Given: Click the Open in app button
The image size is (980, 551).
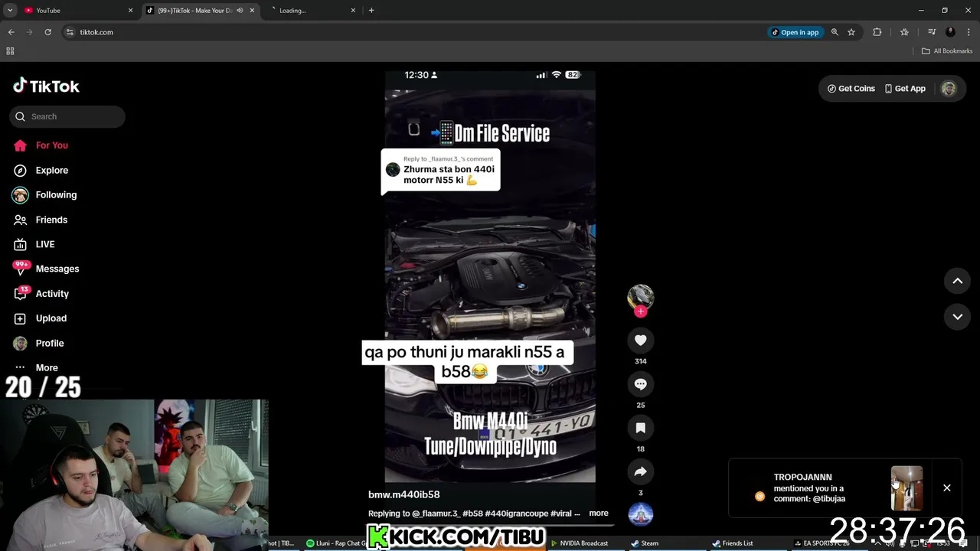Looking at the screenshot, I should (x=795, y=32).
